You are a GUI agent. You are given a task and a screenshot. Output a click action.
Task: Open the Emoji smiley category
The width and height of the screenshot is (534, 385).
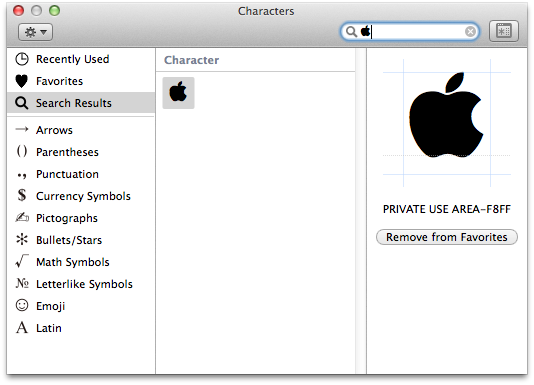click(x=81, y=306)
